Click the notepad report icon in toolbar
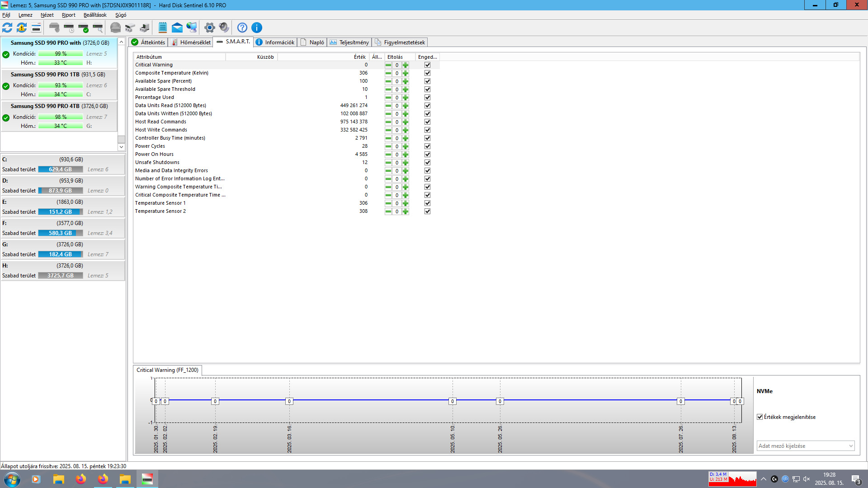This screenshot has width=868, height=488. point(163,28)
